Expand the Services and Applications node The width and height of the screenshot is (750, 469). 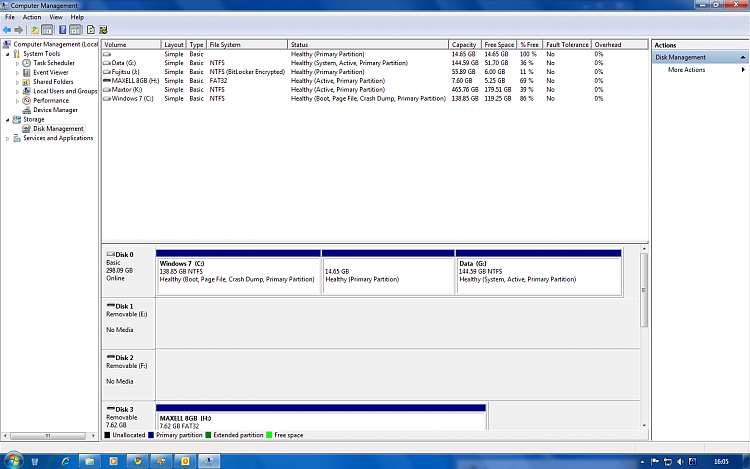click(x=8, y=139)
